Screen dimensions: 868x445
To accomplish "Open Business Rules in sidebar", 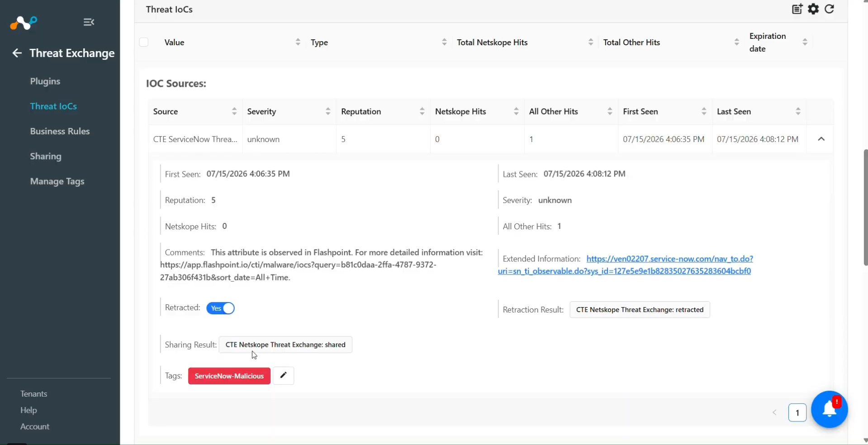I will [x=60, y=131].
